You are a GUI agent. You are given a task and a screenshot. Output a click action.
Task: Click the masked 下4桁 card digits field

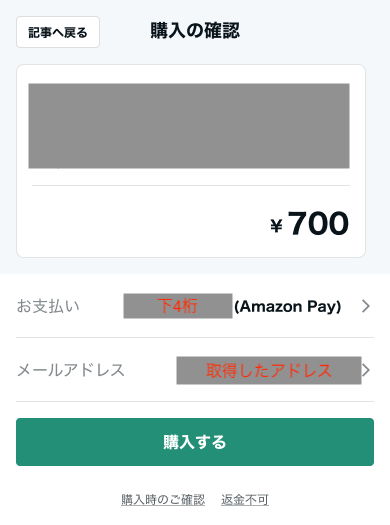point(178,306)
